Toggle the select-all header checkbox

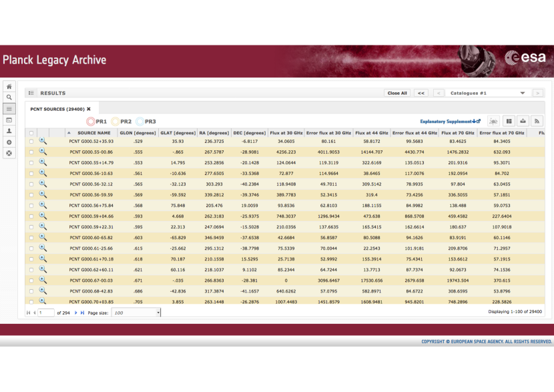31,133
